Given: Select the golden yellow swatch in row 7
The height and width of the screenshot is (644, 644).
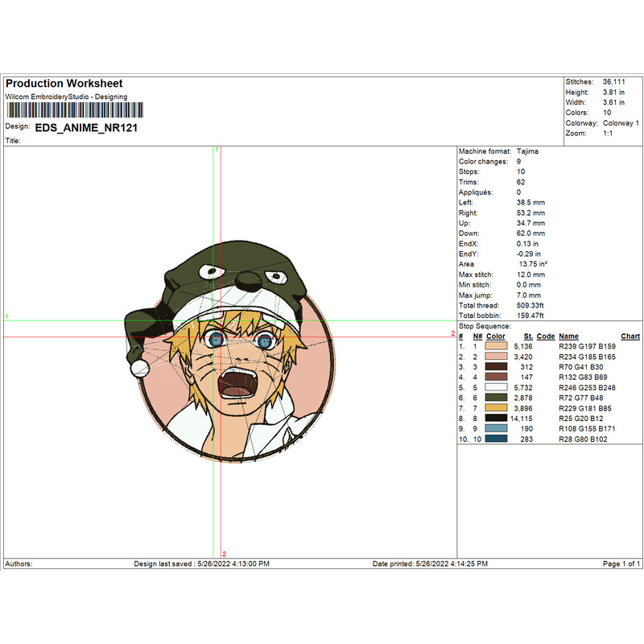Looking at the screenshot, I should 497,408.
